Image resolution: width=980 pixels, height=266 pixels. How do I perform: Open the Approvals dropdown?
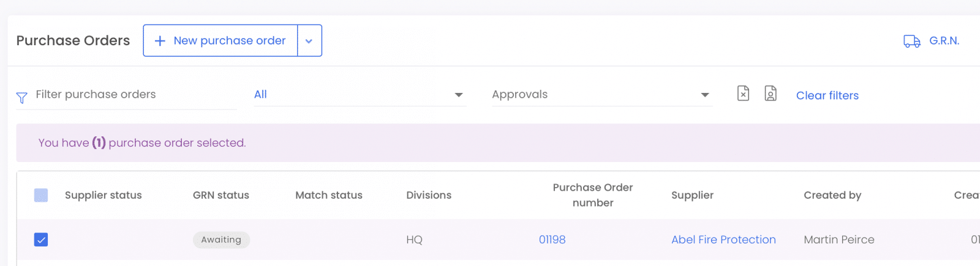(x=602, y=95)
